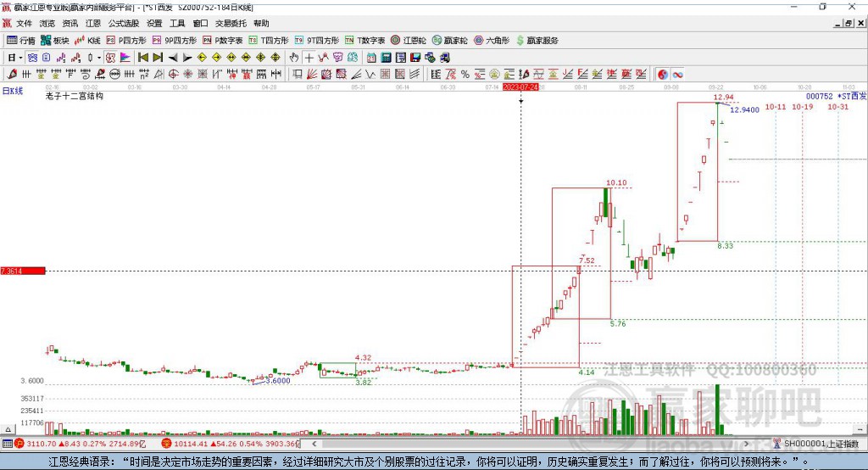Open the 帮助 menu
Screen dimensions: 868x470
tap(261, 23)
